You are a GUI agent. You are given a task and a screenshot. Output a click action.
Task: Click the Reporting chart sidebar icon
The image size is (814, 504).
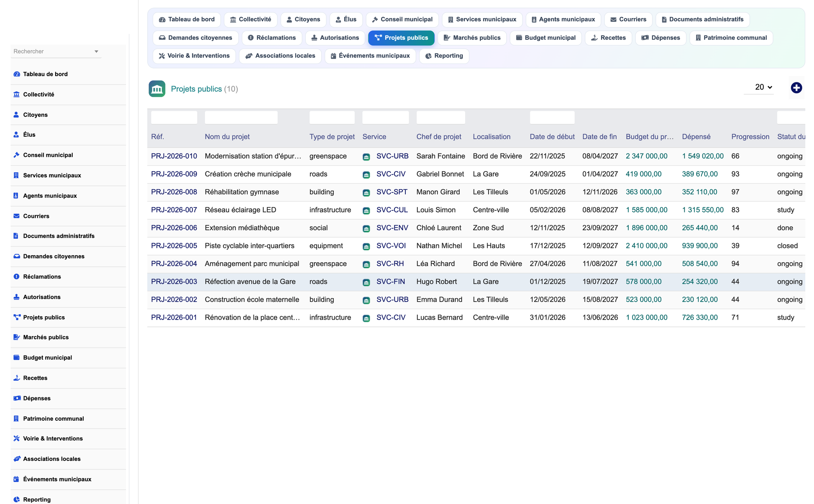tap(17, 499)
